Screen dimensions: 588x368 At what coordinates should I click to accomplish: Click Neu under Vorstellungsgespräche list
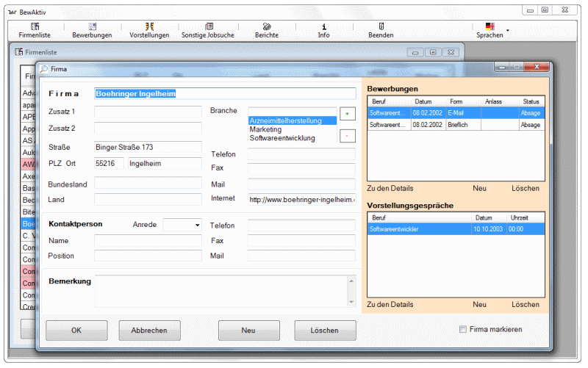tap(480, 305)
